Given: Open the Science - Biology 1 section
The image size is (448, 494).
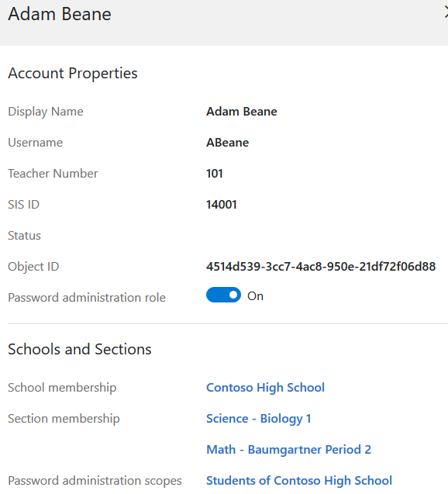Looking at the screenshot, I should point(258,419).
